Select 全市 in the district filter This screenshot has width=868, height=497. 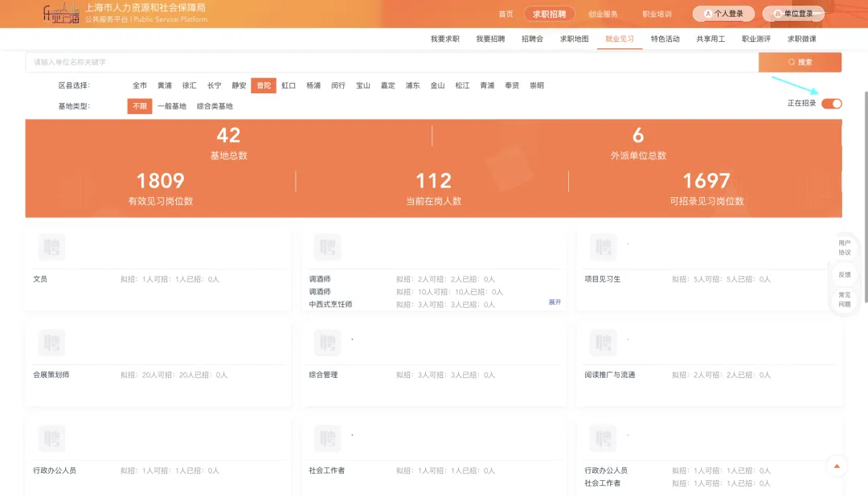coord(140,85)
